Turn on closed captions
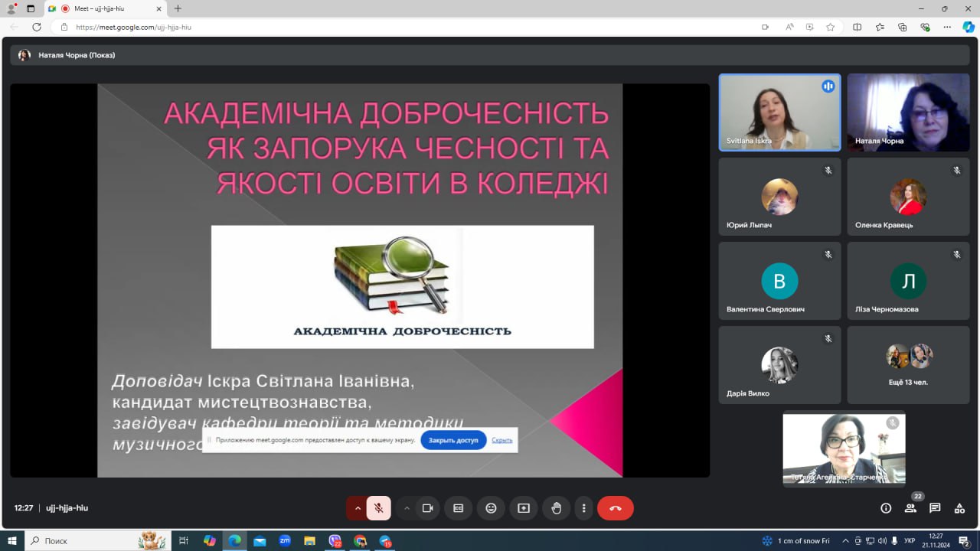 point(459,508)
